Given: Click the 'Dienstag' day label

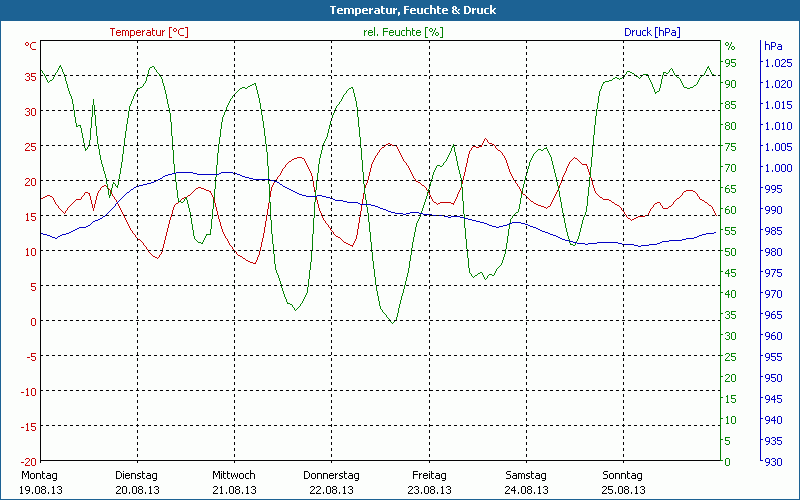Looking at the screenshot, I should tap(136, 475).
